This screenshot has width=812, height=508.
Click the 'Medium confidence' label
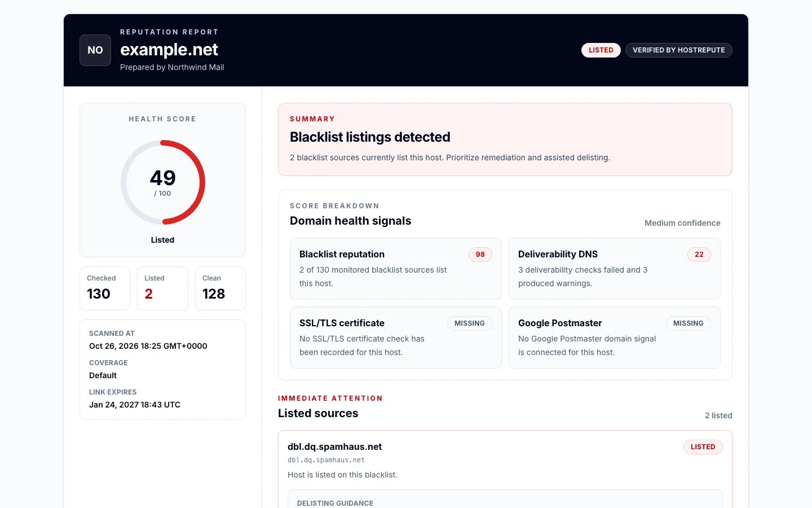coord(682,223)
